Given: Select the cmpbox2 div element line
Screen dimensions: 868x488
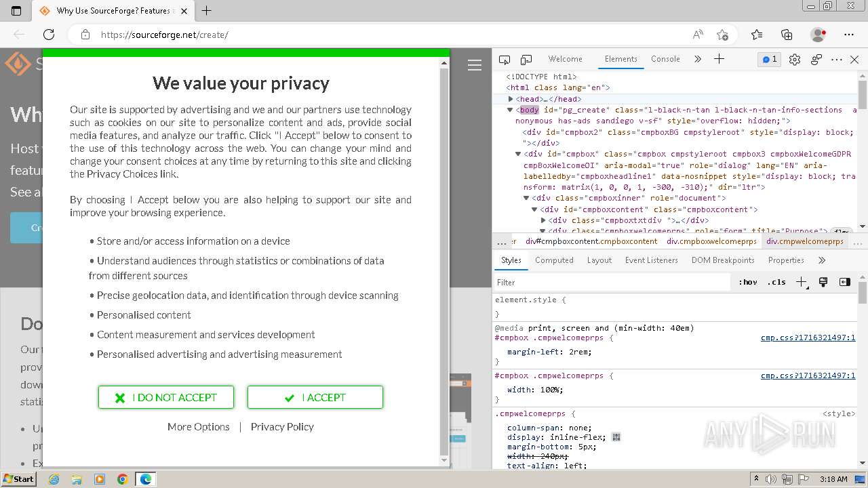Looking at the screenshot, I should tap(688, 138).
